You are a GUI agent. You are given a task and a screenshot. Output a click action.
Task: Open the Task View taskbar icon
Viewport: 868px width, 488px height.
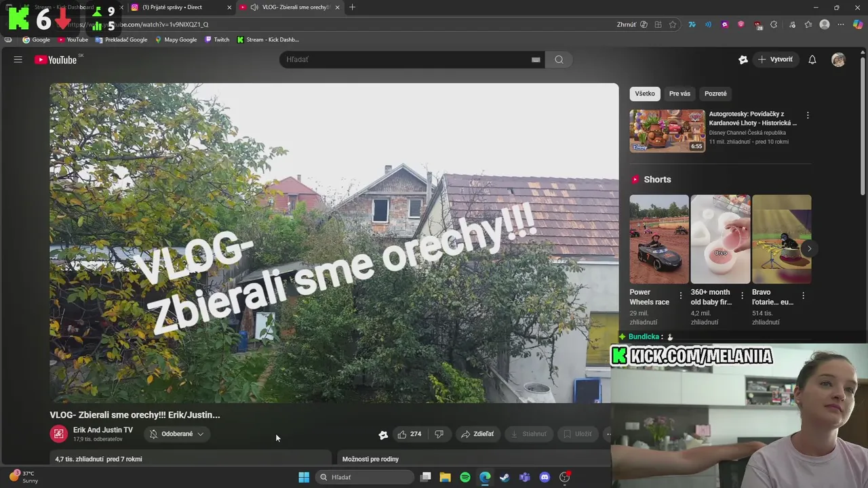point(426,477)
